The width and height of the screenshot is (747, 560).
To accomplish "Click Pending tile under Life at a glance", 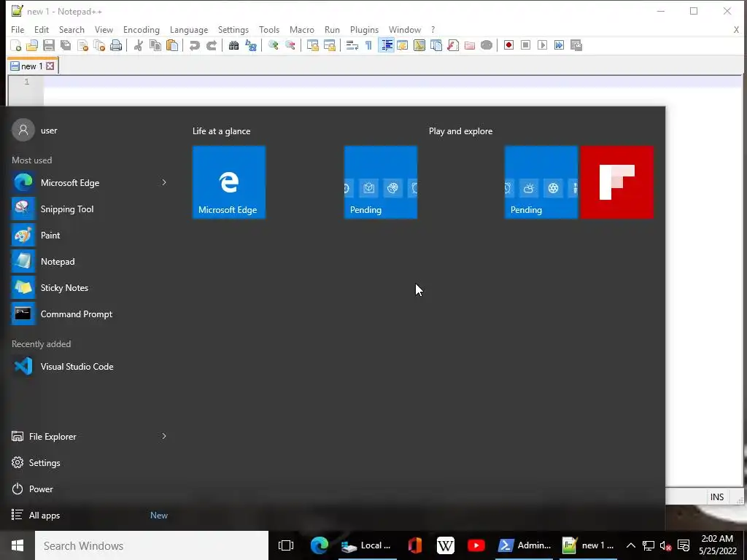I will [x=381, y=182].
